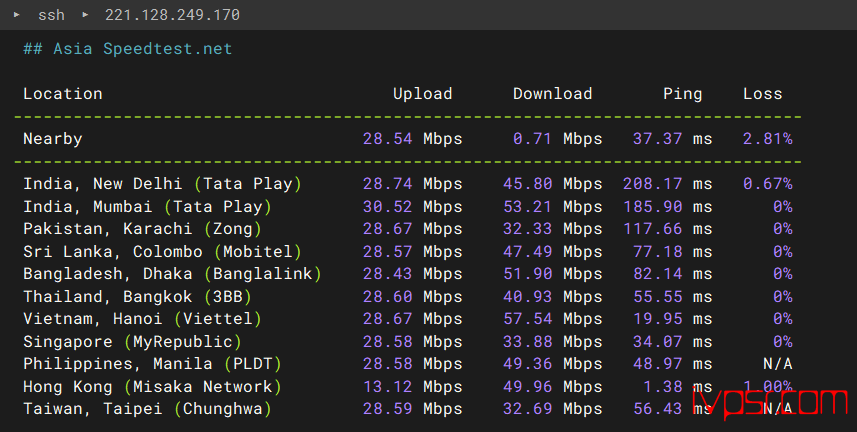Select Mumbai download value 53.21
Viewport: 857px width, 432px height.
pos(527,207)
